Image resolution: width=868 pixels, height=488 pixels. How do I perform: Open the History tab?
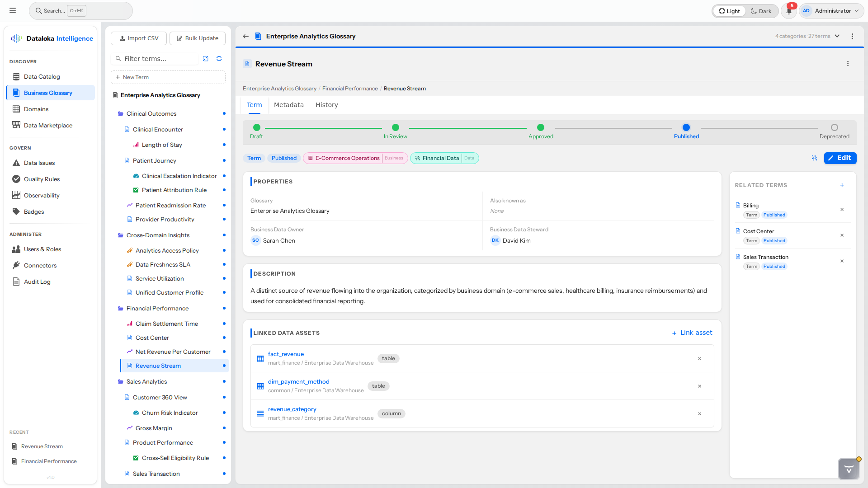(x=326, y=105)
